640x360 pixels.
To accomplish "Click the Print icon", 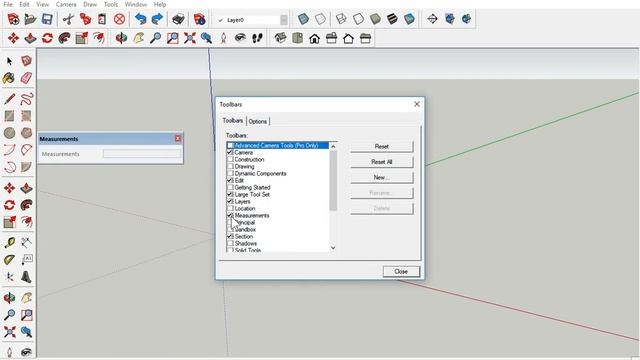I will pyautogui.click(x=178, y=19).
